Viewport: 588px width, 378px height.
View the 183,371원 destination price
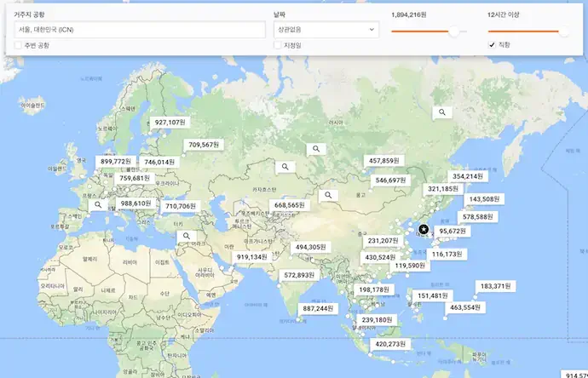495,286
